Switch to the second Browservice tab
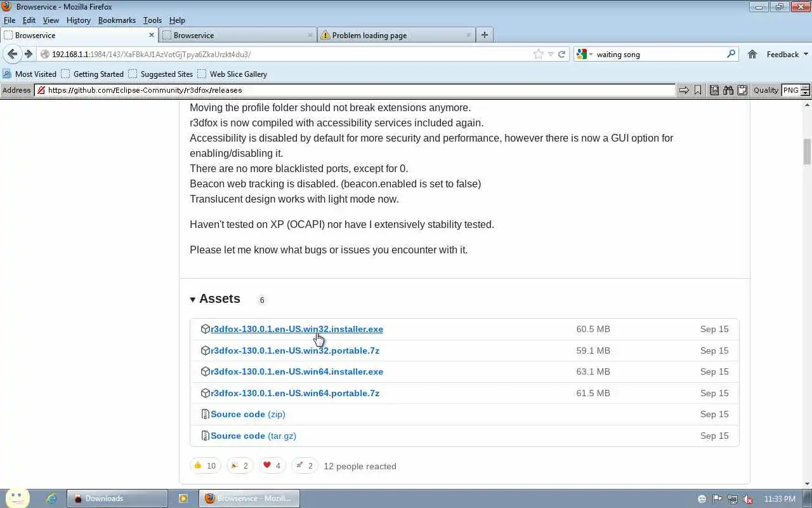The height and width of the screenshot is (508, 812). click(237, 35)
